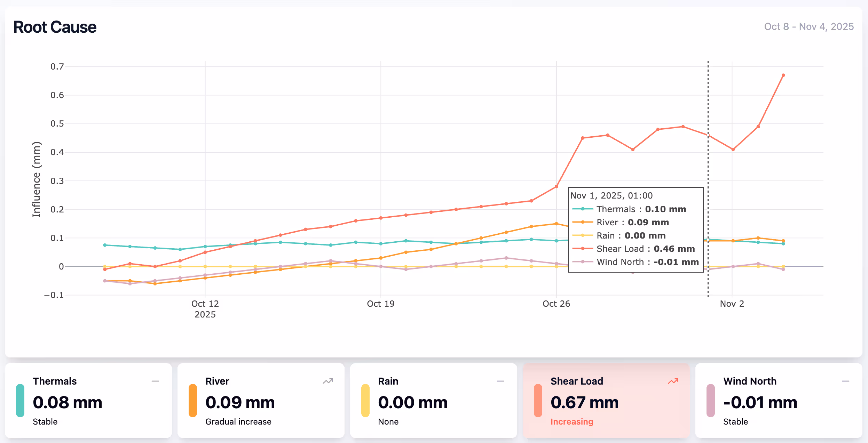Click the final Shear Load peak data point

coord(783,75)
